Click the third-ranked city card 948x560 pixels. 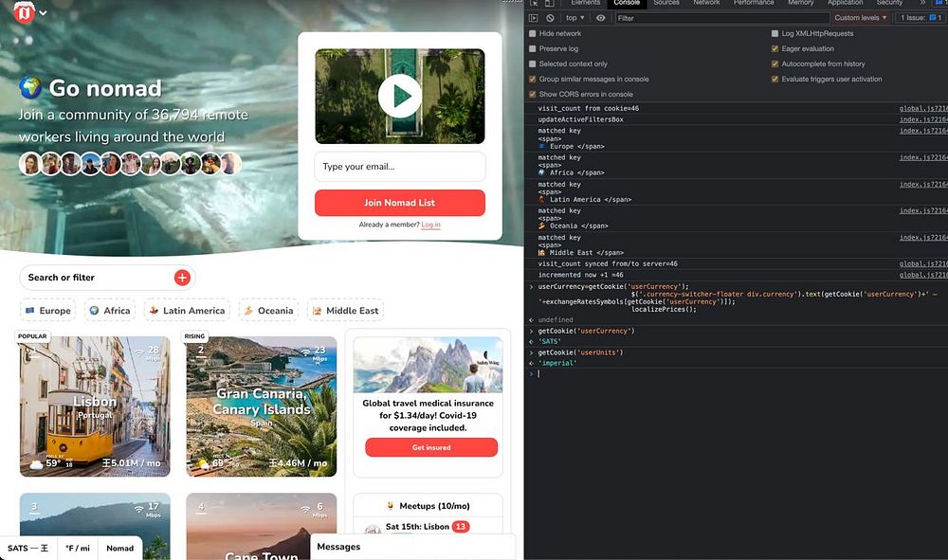[95, 526]
